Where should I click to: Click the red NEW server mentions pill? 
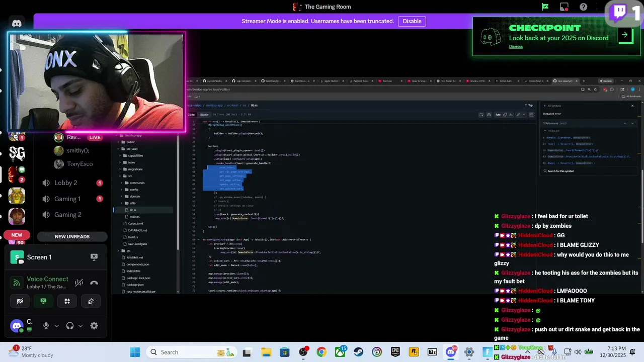(17, 235)
